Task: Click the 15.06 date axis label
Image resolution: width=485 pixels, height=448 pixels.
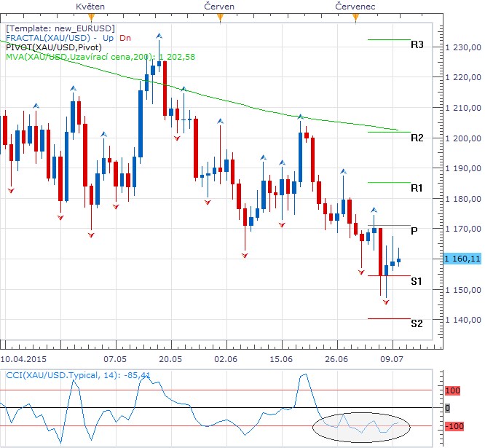Action: [x=281, y=359]
